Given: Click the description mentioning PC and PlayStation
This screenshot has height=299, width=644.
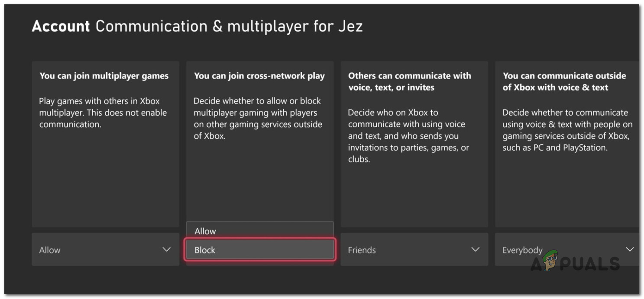Looking at the screenshot, I should (566, 130).
